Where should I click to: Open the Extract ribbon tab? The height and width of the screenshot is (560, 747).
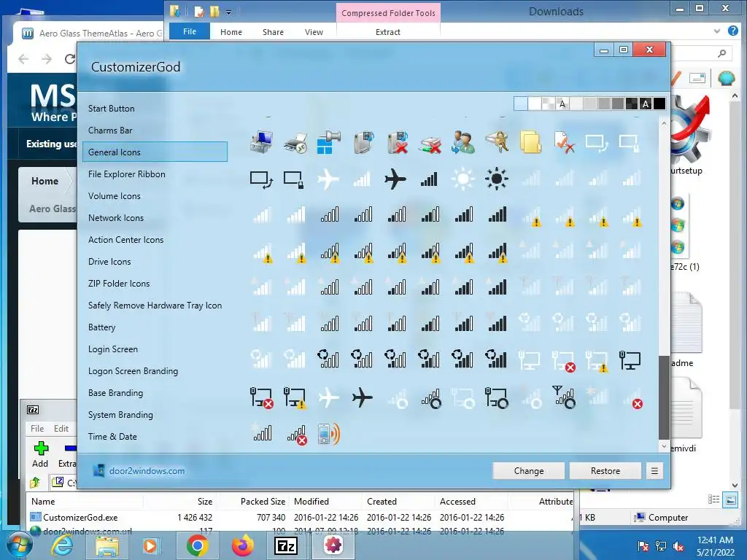pos(388,32)
